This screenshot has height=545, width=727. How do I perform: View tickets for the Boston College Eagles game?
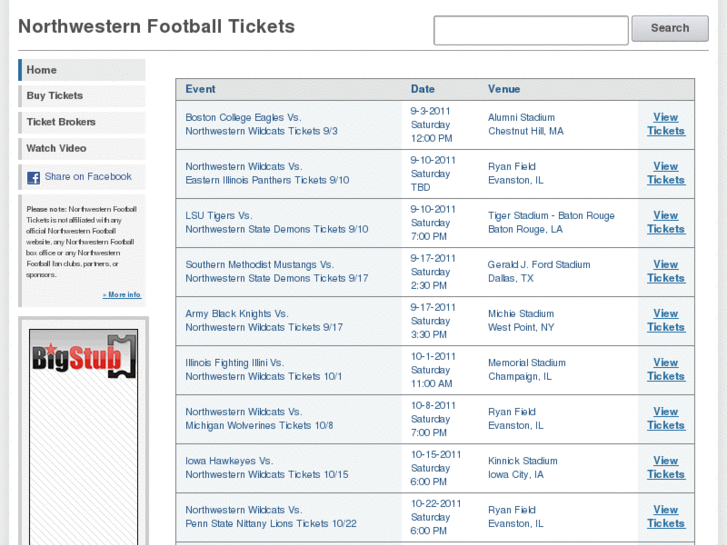pyautogui.click(x=665, y=124)
